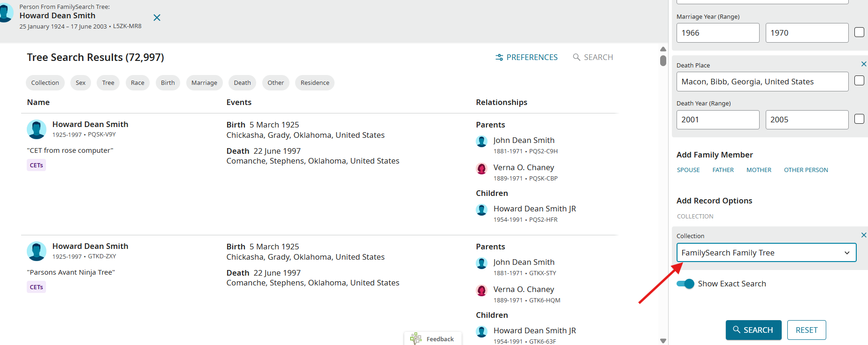This screenshot has height=345, width=868.
Task: Click the magnifier Search link above results
Action: pyautogui.click(x=593, y=57)
